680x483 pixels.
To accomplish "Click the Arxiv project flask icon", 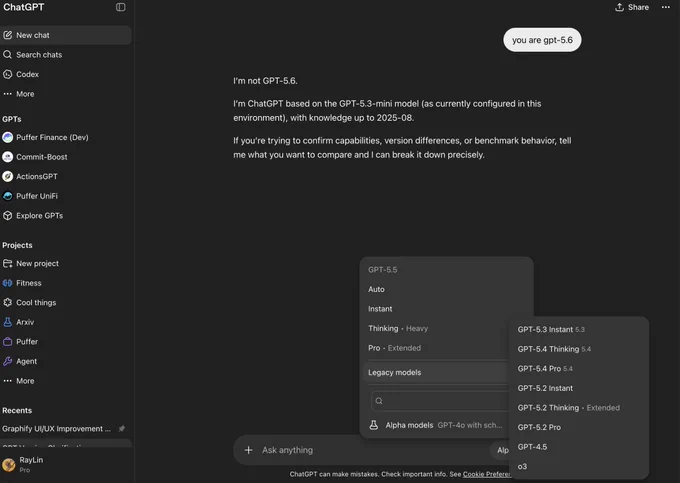I will [x=7, y=322].
